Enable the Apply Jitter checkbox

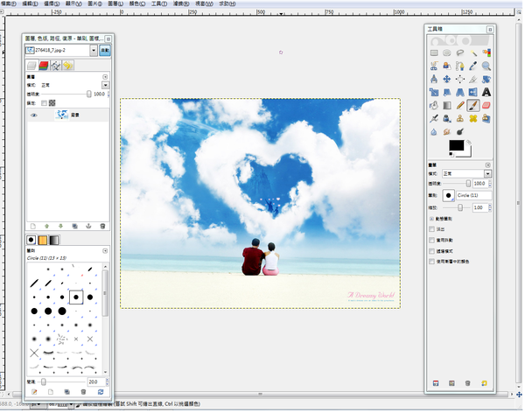[x=431, y=240]
